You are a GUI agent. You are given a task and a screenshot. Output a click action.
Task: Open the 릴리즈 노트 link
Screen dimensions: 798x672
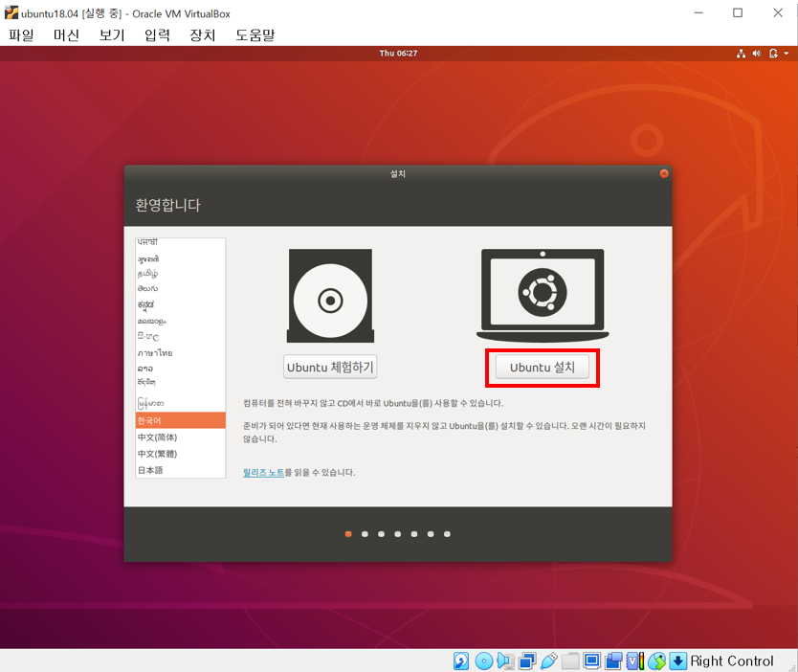[x=263, y=473]
